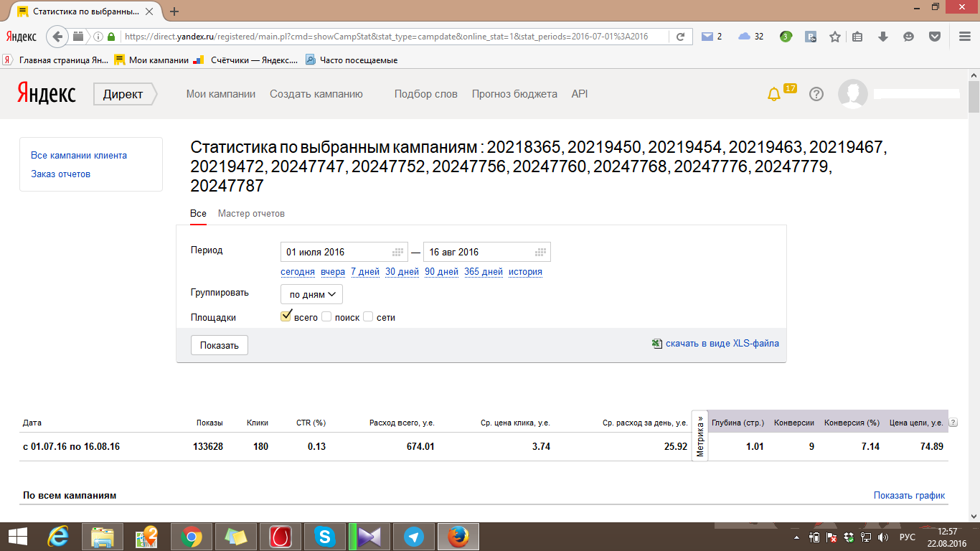Set the period to 365 дней

(x=484, y=272)
